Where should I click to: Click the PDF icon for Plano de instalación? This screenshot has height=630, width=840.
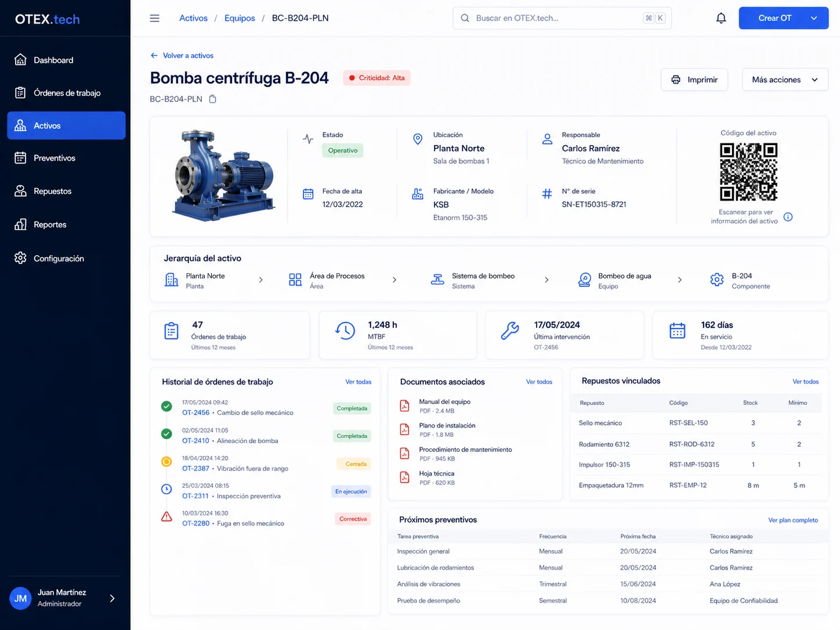[x=404, y=429]
